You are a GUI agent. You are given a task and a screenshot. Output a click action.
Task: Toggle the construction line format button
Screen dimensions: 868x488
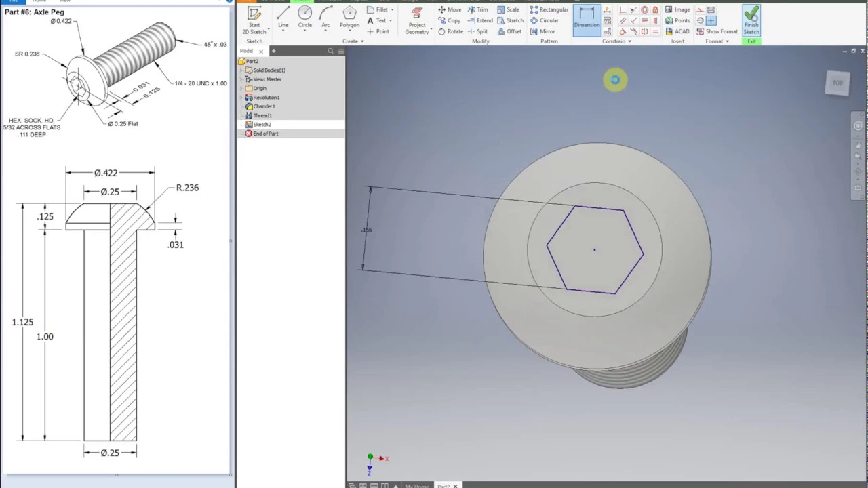pyautogui.click(x=700, y=9)
